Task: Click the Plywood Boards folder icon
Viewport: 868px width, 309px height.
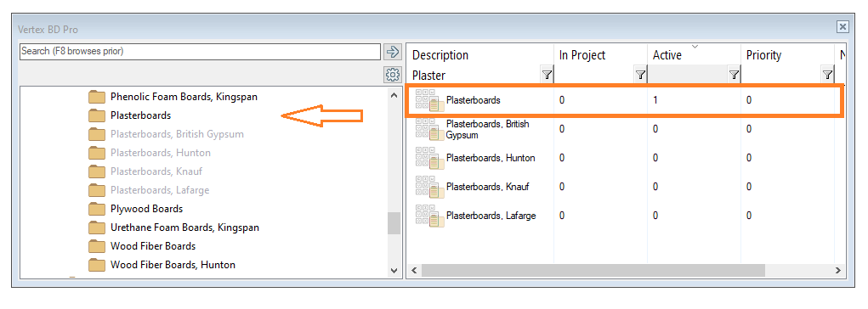Action: [x=97, y=209]
